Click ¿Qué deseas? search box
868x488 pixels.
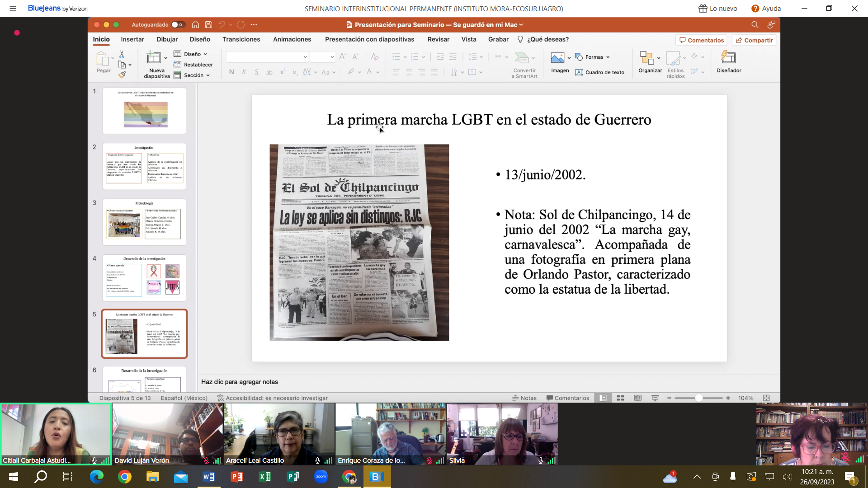pyautogui.click(x=543, y=39)
